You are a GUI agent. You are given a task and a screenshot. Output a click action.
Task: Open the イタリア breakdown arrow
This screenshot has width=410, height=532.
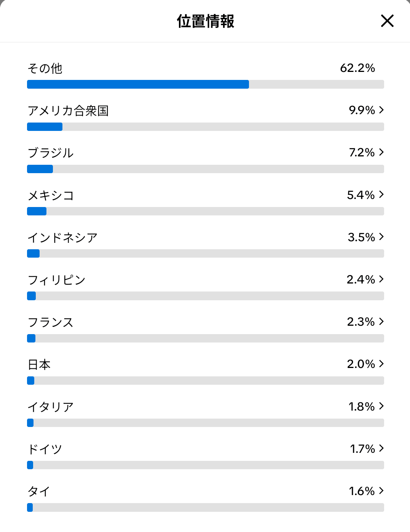(381, 406)
